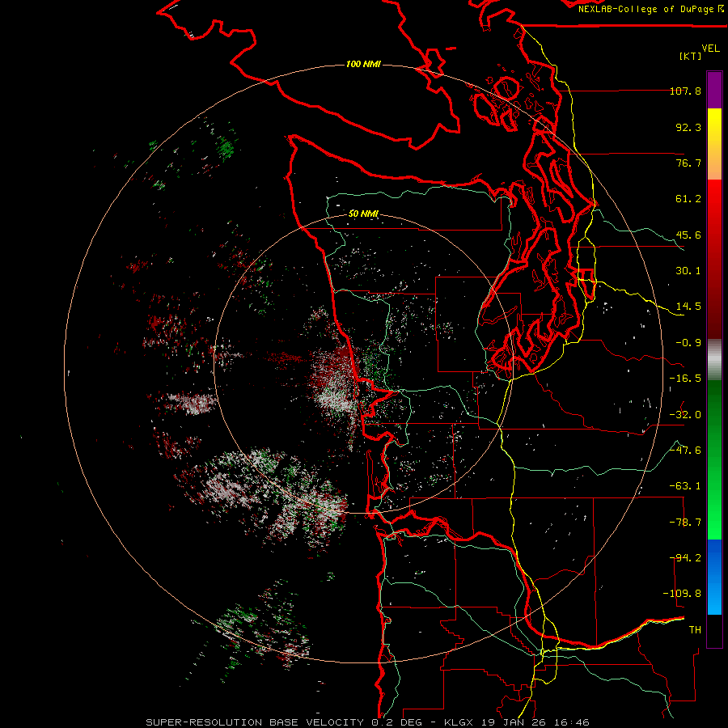Click the 76.7 velocity scale value

(688, 163)
